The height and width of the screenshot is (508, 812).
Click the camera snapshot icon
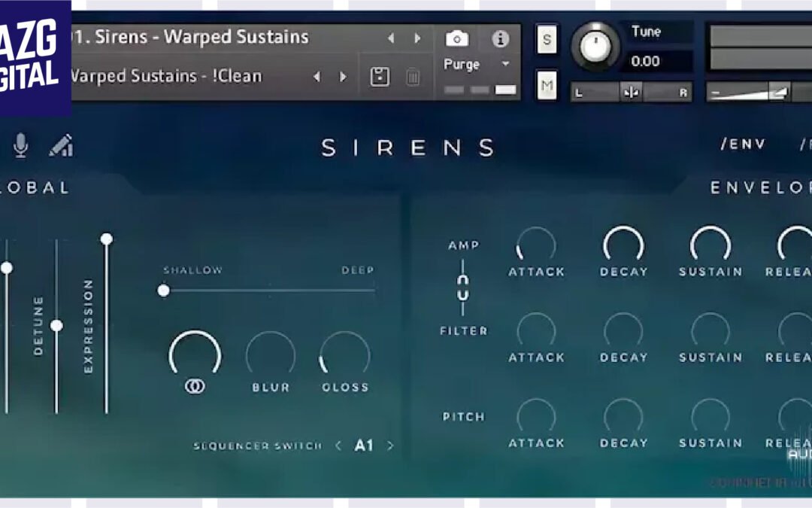point(457,38)
